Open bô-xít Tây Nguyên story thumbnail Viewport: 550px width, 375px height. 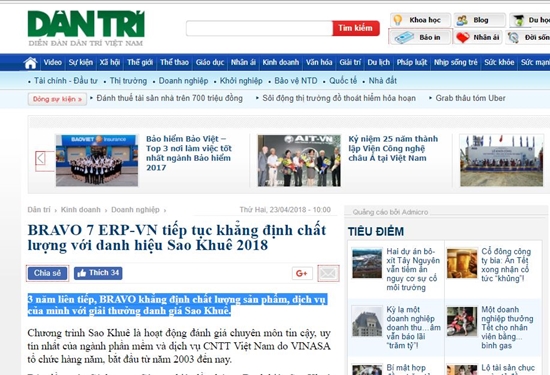coord(367,263)
